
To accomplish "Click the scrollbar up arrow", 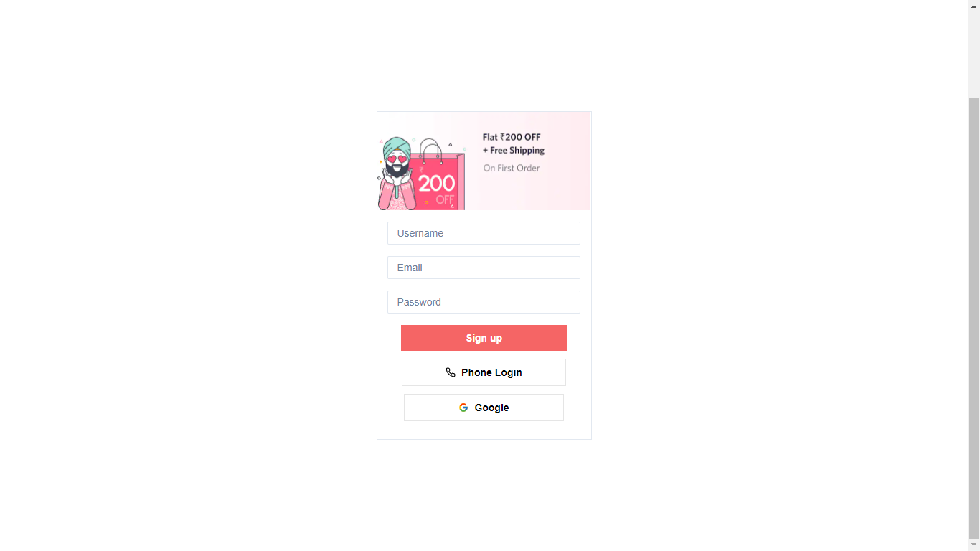I will [974, 6].
